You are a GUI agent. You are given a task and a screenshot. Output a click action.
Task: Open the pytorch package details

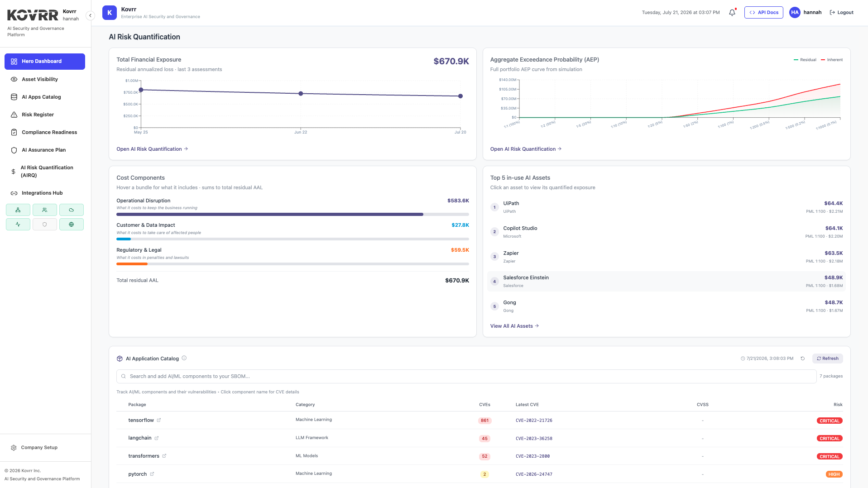[138, 474]
